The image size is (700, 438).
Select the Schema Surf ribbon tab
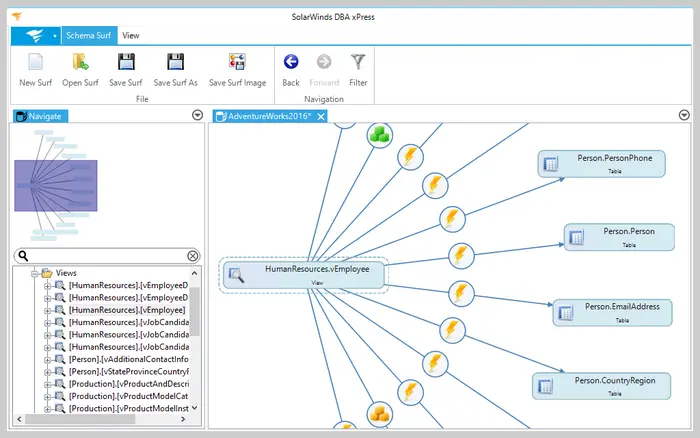[89, 35]
